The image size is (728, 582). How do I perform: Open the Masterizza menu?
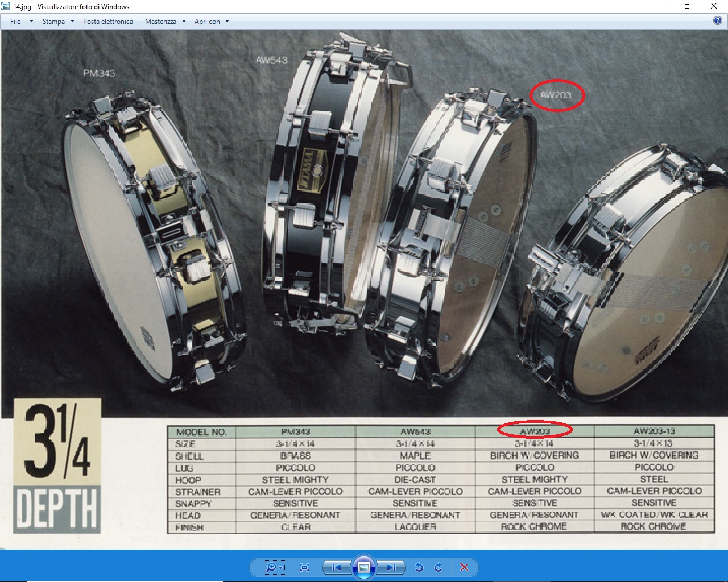pos(160,22)
